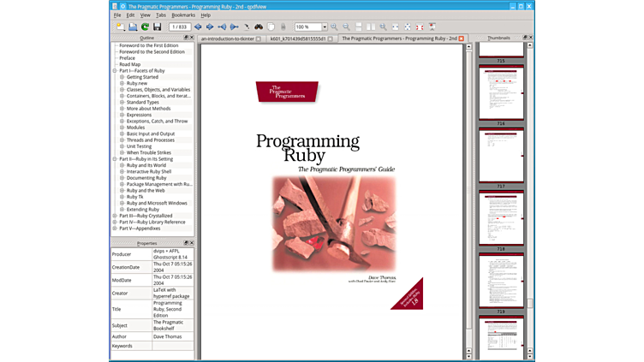Open a PDF in new tab icon
The height and width of the screenshot is (362, 644).
(x=121, y=27)
